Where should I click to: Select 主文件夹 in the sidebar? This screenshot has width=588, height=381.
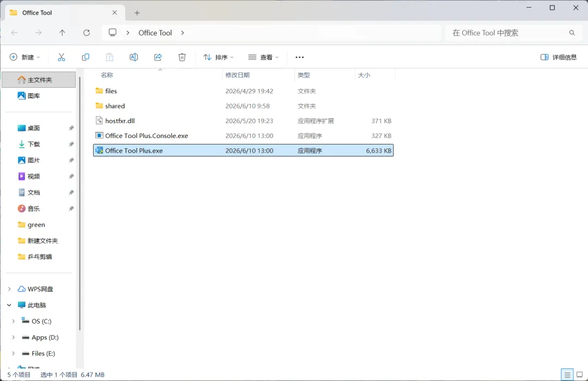39,80
